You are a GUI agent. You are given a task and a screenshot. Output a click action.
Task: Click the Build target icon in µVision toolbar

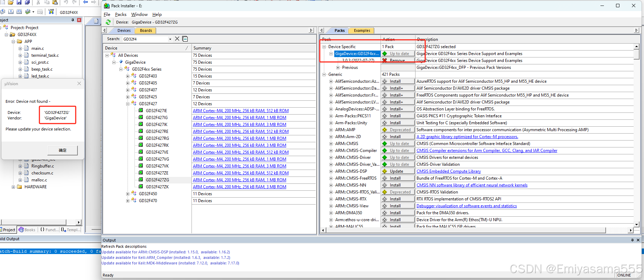point(11,12)
